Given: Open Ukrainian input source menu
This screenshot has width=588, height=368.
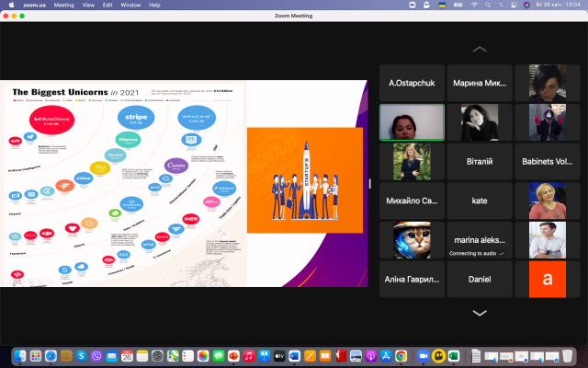Looking at the screenshot, I should click(x=442, y=5).
